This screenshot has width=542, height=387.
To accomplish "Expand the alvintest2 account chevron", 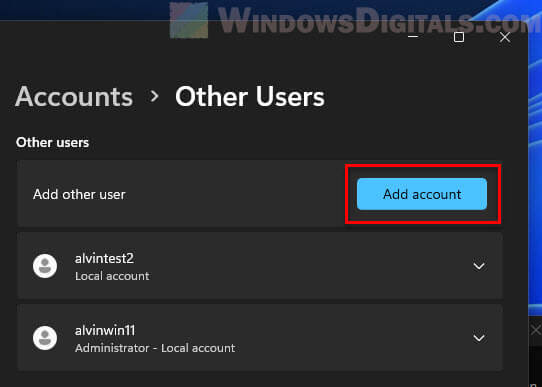I will pos(478,266).
